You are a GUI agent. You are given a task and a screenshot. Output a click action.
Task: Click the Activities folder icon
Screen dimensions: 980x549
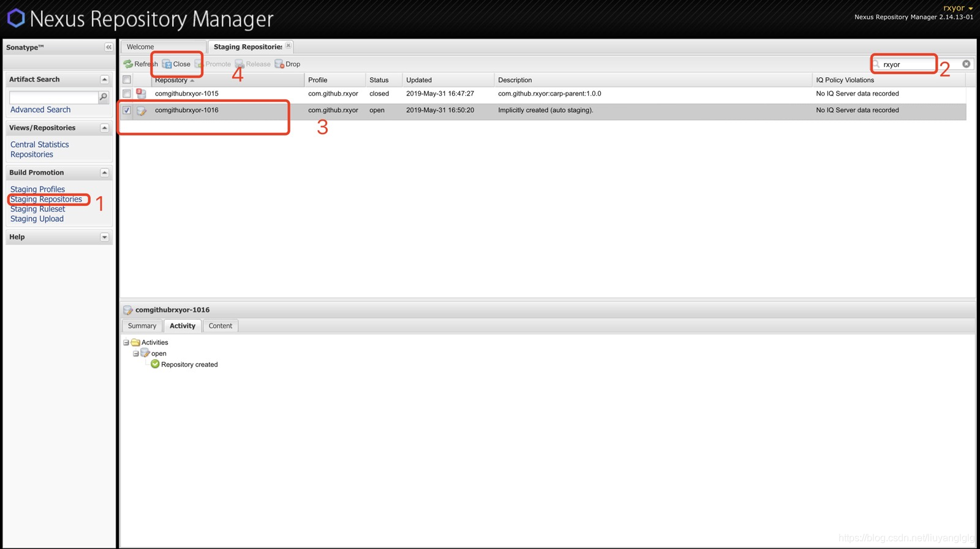[x=136, y=343]
